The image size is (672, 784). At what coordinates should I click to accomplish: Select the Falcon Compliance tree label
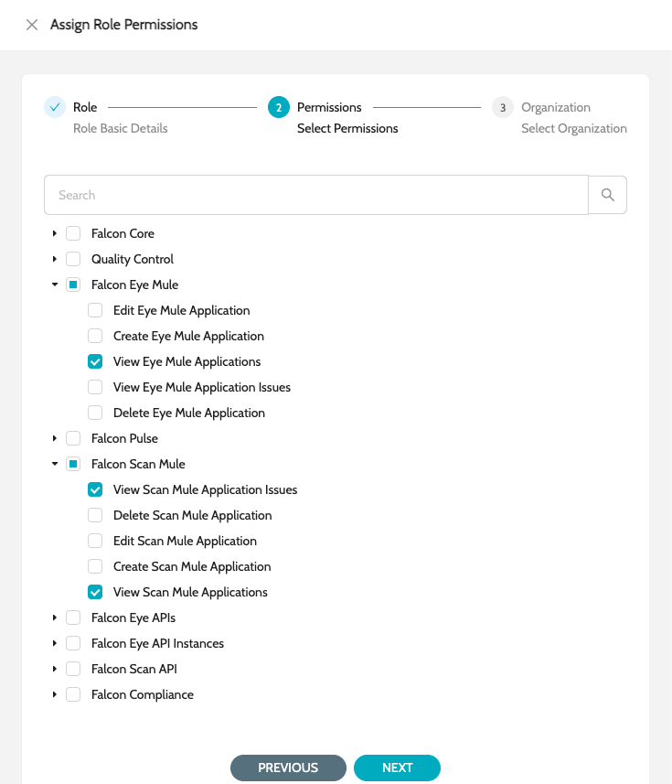143,695
